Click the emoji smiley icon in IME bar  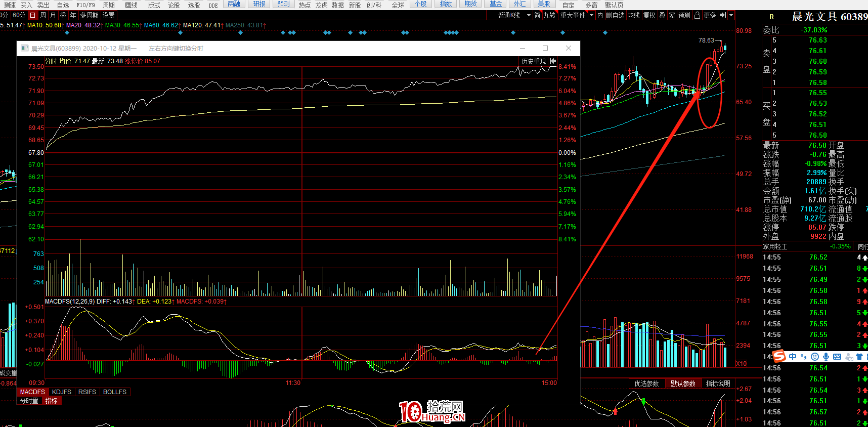tap(815, 357)
